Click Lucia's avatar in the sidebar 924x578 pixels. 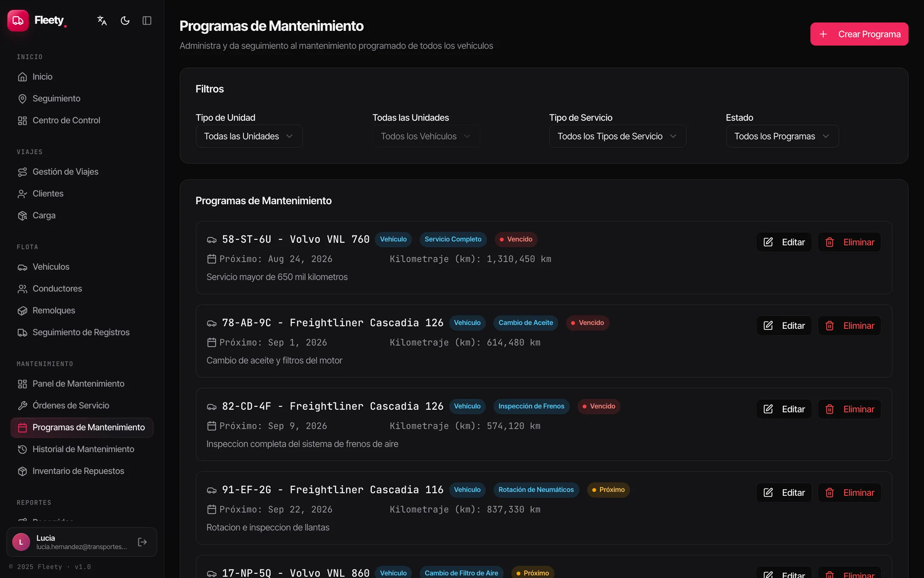[x=21, y=542]
